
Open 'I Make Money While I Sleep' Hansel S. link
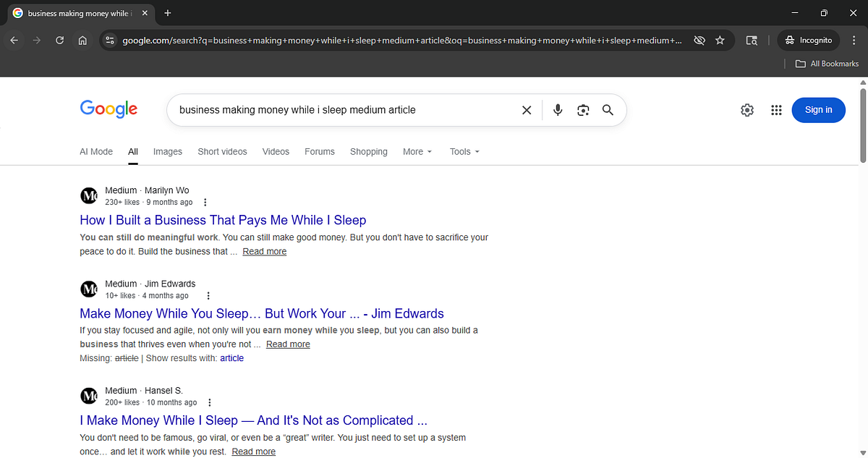(253, 420)
